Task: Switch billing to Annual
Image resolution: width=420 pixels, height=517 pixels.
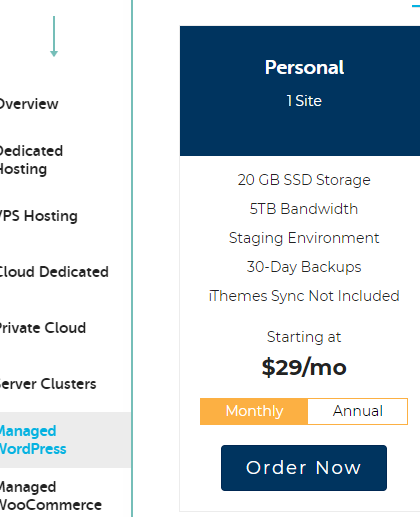Action: [358, 411]
